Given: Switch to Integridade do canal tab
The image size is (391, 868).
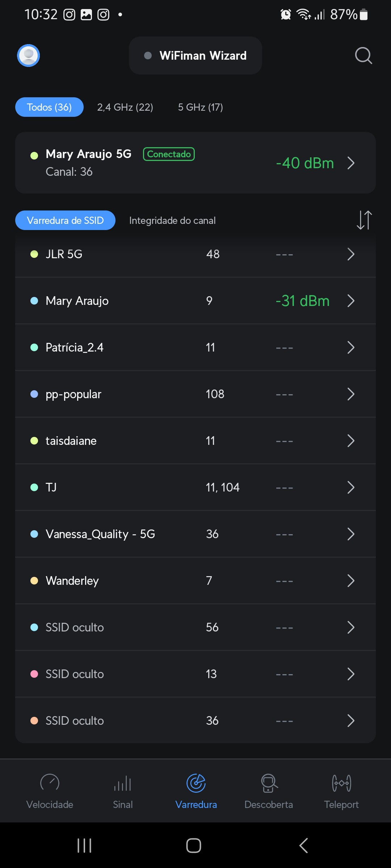Looking at the screenshot, I should (x=172, y=221).
